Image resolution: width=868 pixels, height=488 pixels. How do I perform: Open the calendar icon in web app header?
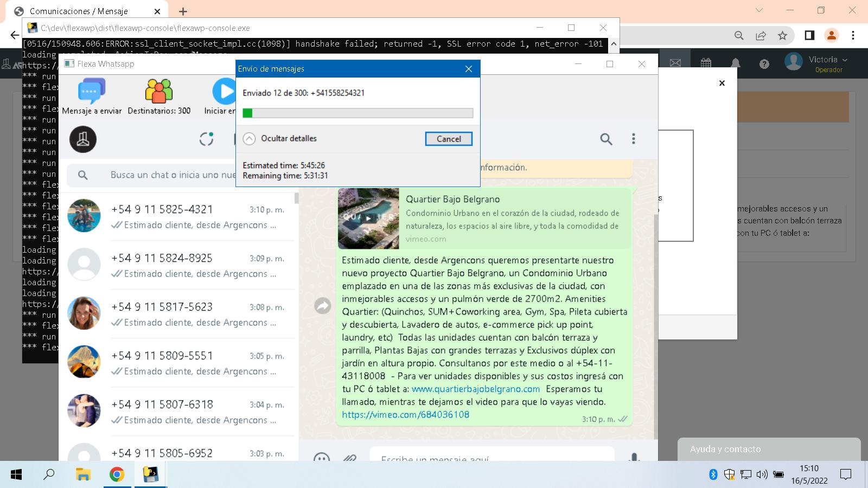tap(706, 63)
